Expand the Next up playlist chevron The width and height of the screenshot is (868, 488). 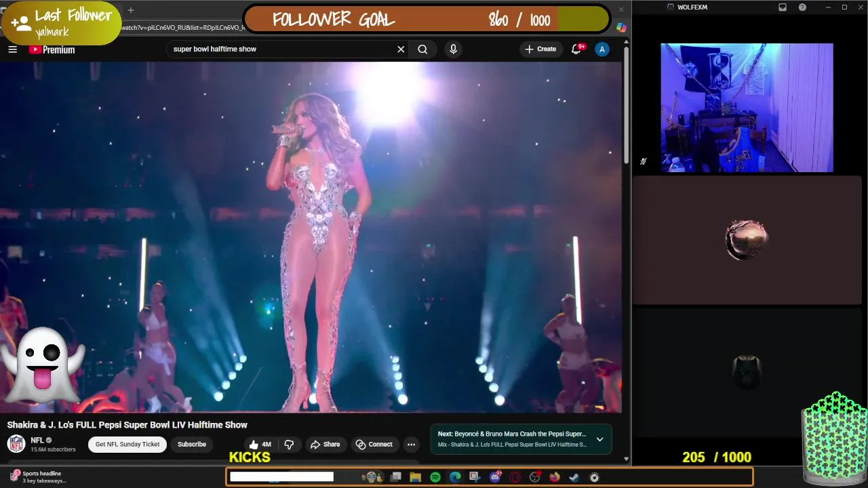click(599, 439)
